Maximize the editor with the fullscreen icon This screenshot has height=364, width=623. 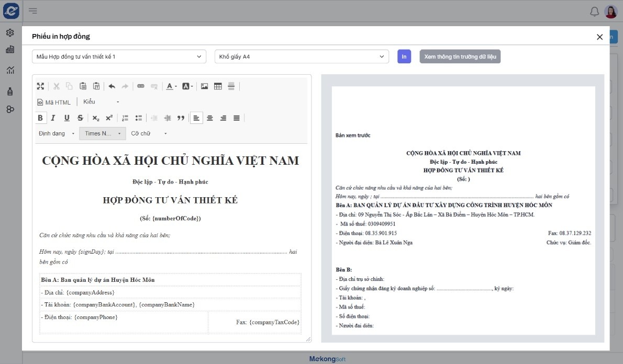coord(40,86)
